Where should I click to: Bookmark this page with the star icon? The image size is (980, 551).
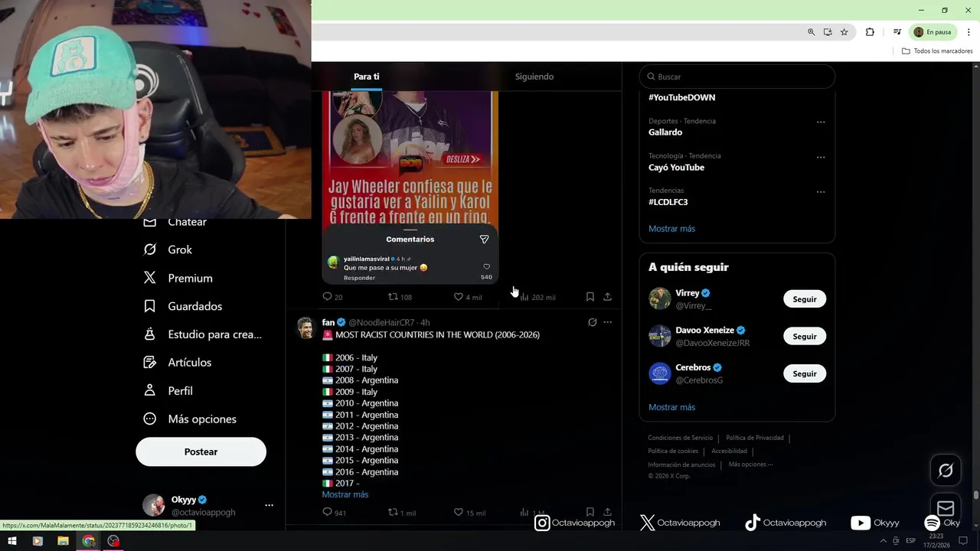[844, 32]
